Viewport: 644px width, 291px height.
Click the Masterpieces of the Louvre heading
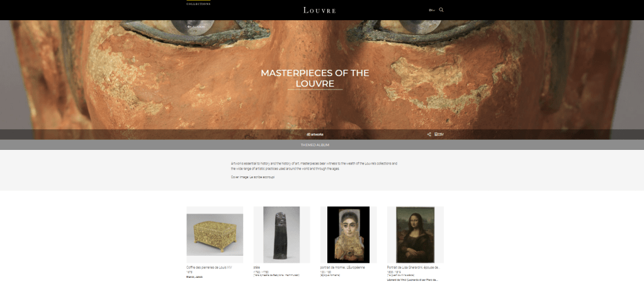click(315, 79)
